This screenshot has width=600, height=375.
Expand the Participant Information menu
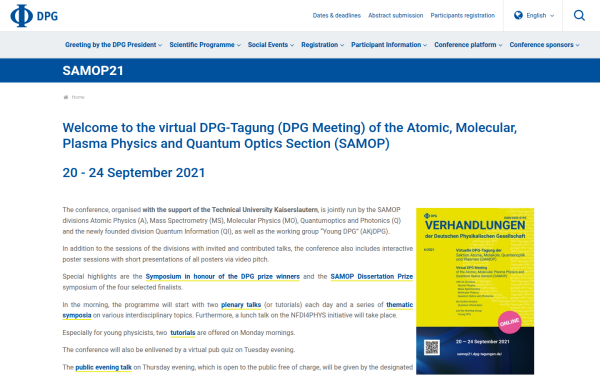(389, 45)
